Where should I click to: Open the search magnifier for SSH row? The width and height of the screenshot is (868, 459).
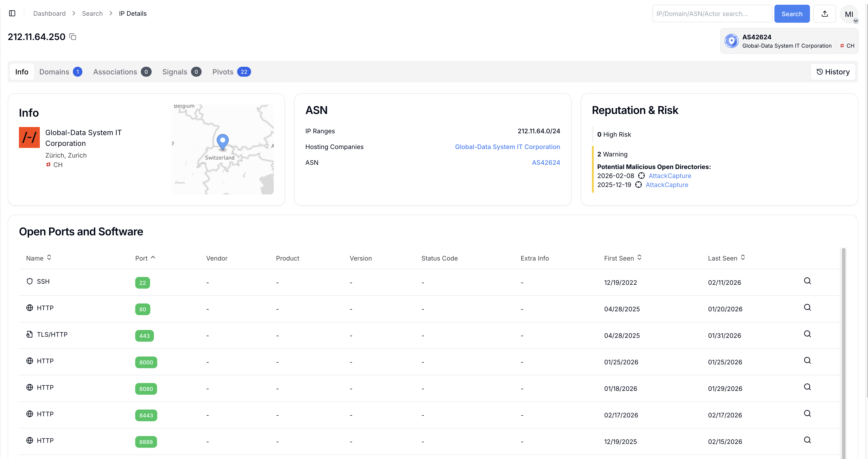[807, 281]
